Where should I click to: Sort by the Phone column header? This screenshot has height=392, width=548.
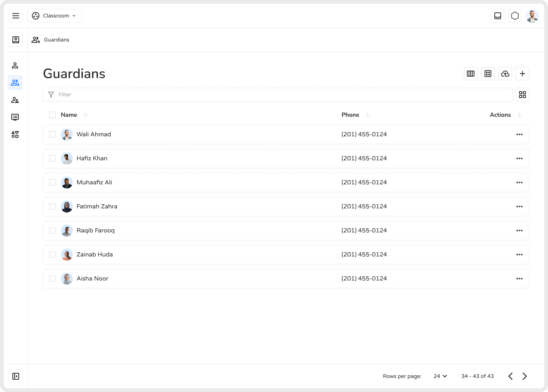pos(350,115)
